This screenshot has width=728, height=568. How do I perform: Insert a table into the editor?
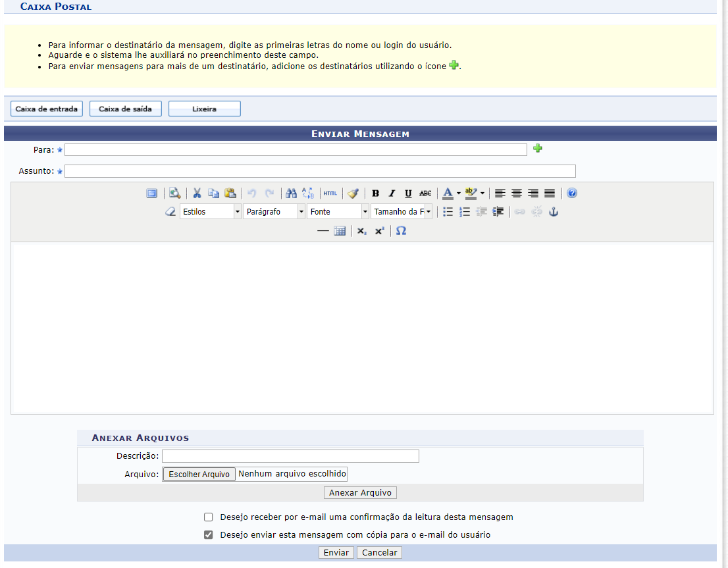tap(340, 231)
